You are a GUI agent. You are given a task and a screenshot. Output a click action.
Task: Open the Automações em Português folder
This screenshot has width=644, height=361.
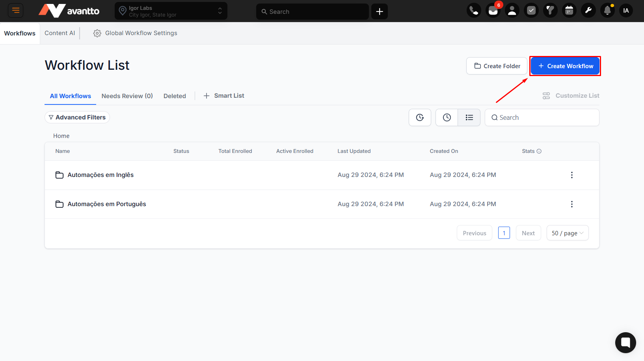pos(106,204)
